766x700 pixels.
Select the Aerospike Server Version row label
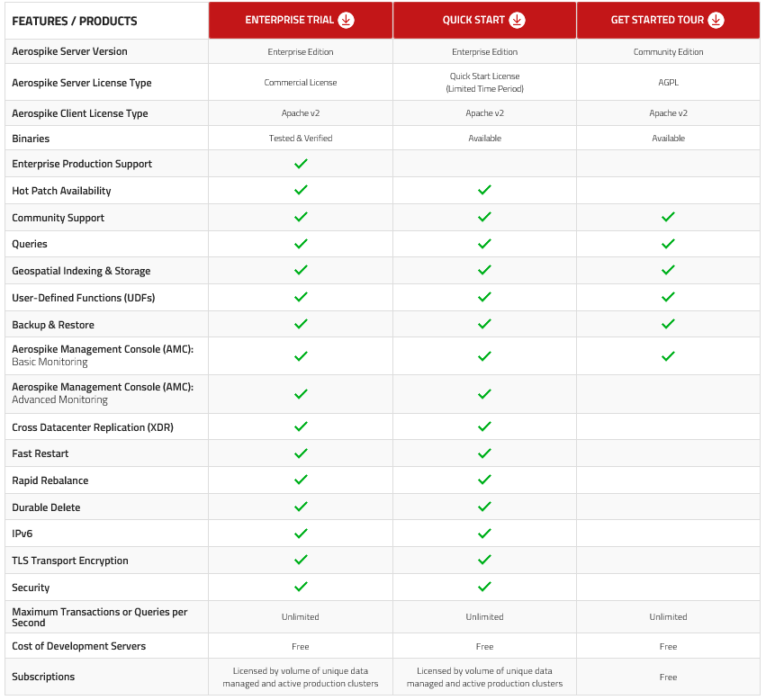(69, 51)
